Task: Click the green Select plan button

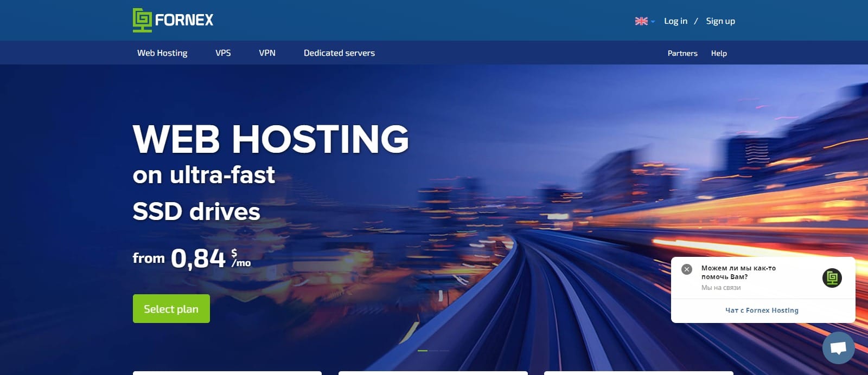Action: (171, 309)
